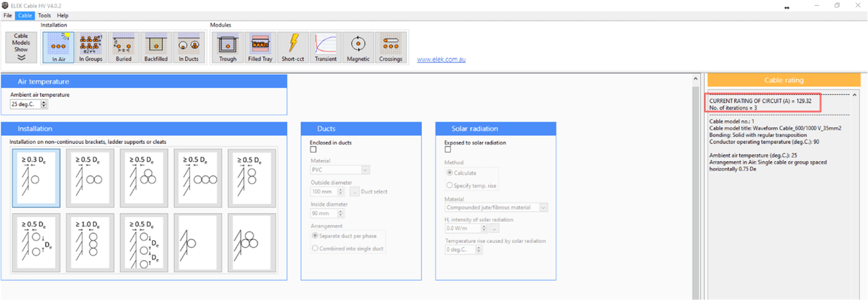
Task: Enable Exposed to solar radiation checkbox
Action: click(x=448, y=150)
